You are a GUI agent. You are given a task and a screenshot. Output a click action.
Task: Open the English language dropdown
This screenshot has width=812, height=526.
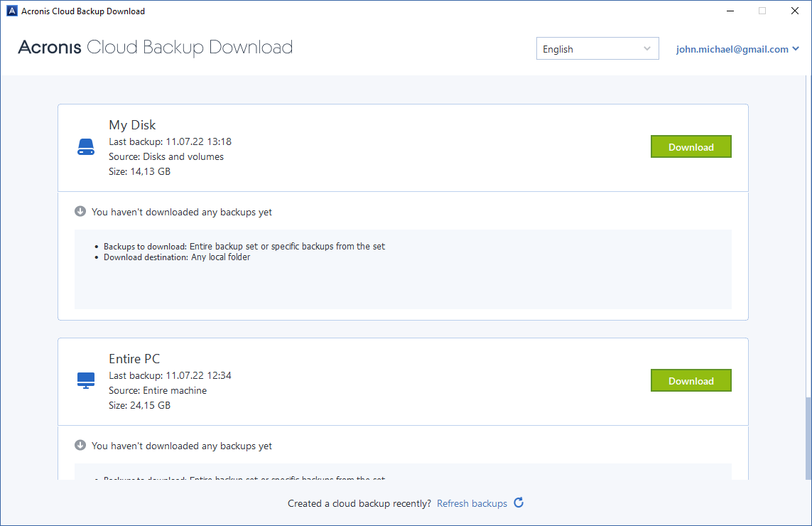point(597,49)
